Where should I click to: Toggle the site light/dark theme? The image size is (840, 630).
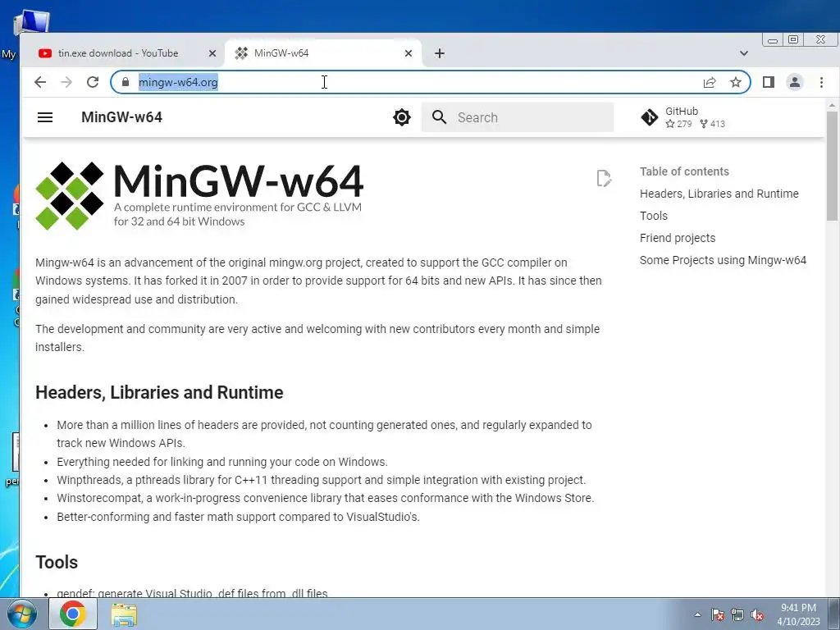pos(402,117)
